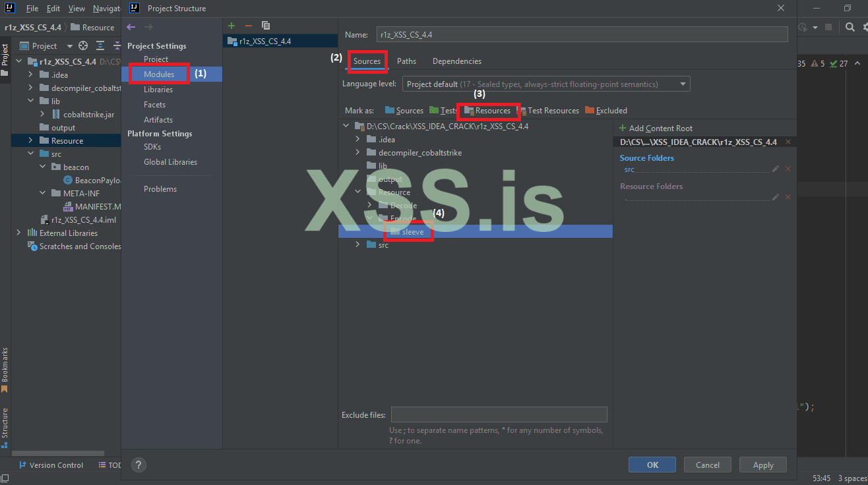Collapse the lib folder in Project tree

(30, 101)
